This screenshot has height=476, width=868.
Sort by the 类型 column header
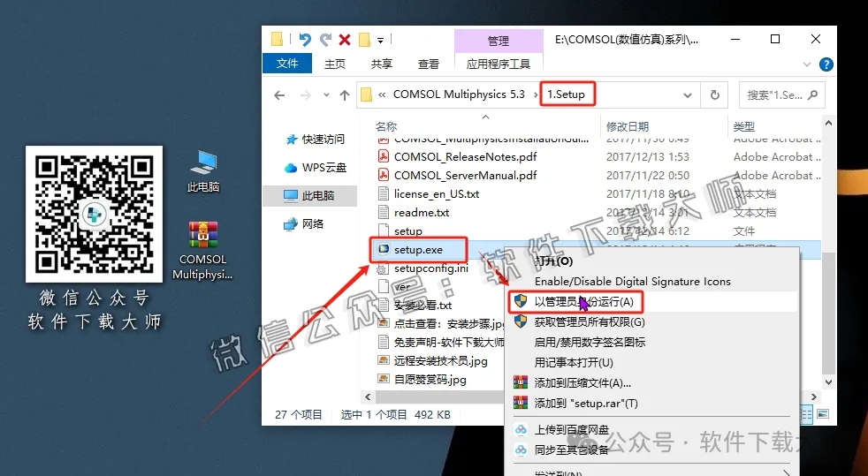pos(744,126)
